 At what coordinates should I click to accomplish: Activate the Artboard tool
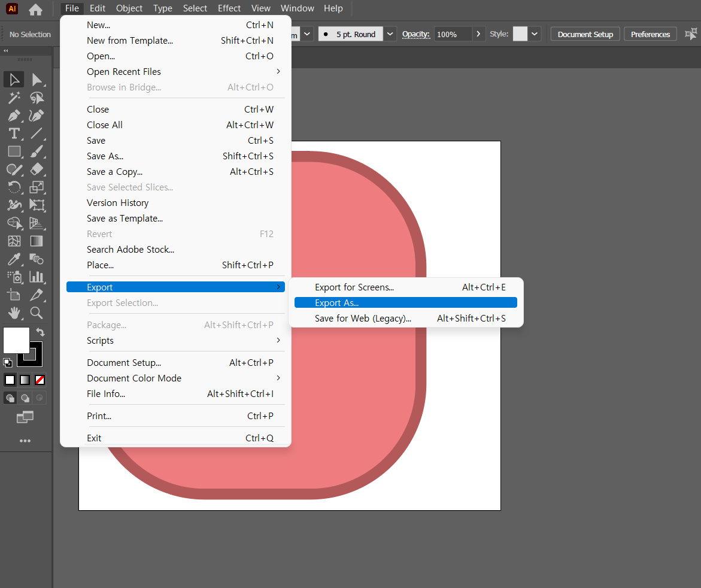click(14, 295)
